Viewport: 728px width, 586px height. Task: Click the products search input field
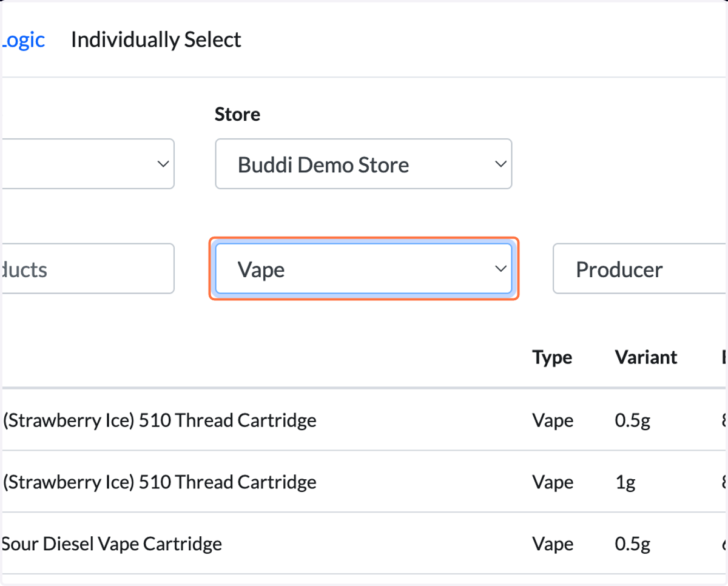88,269
